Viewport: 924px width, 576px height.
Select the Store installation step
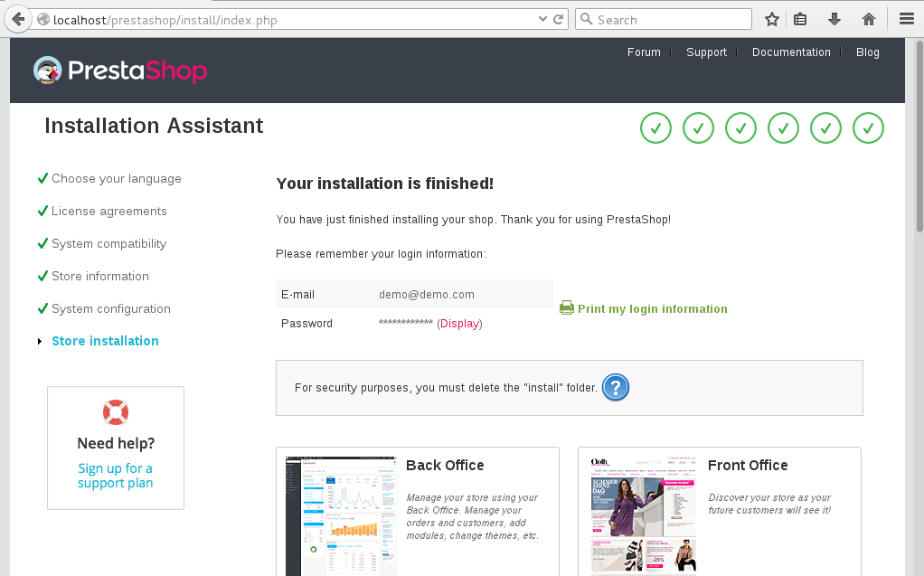[105, 341]
